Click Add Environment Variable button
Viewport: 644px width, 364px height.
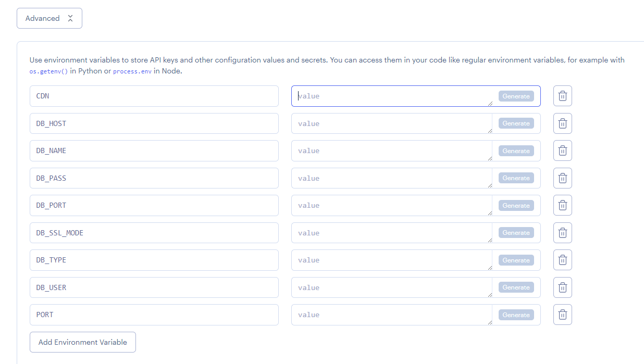pos(83,342)
